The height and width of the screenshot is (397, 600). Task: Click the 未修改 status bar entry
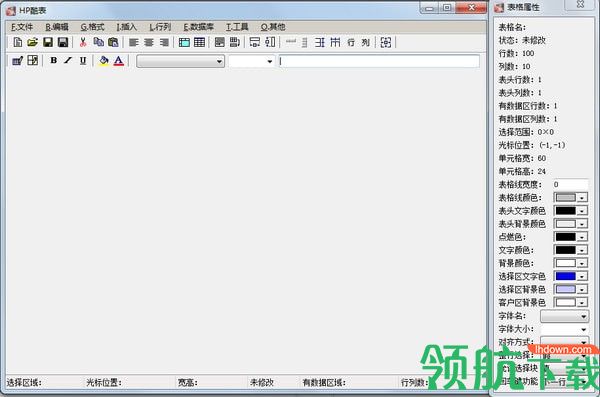click(x=262, y=382)
